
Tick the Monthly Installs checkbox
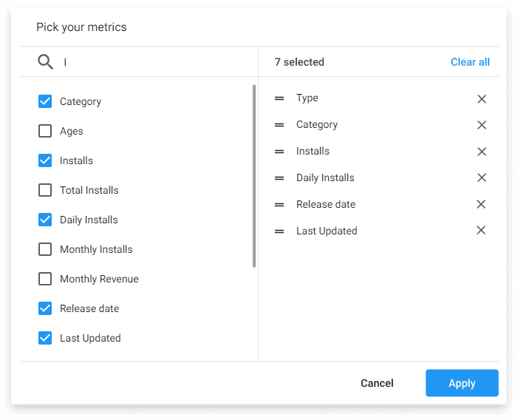click(45, 249)
